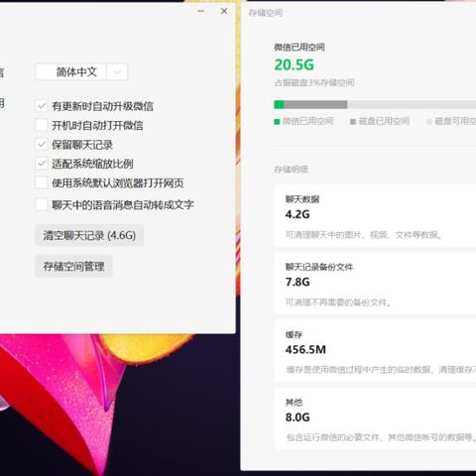Open the 简体中文 language dropdown
The width and height of the screenshot is (476, 476).
pyautogui.click(x=81, y=71)
